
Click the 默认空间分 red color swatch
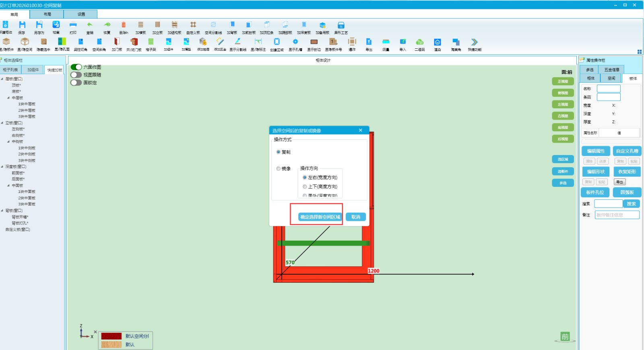pyautogui.click(x=111, y=336)
